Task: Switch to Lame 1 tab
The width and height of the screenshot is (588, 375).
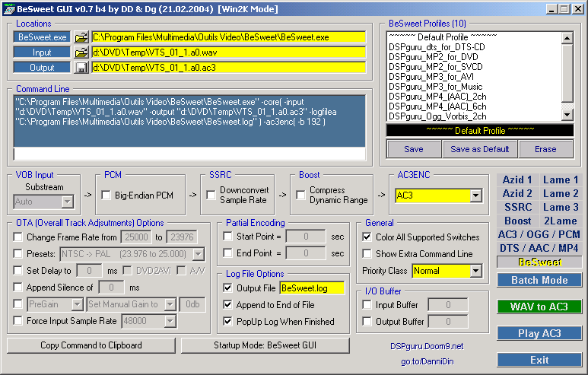Action: pyautogui.click(x=561, y=180)
